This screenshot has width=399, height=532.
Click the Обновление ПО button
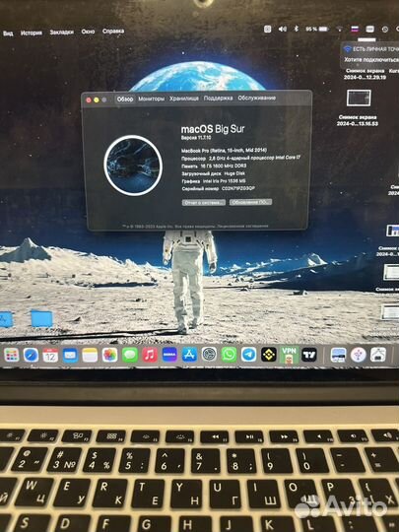coord(250,202)
